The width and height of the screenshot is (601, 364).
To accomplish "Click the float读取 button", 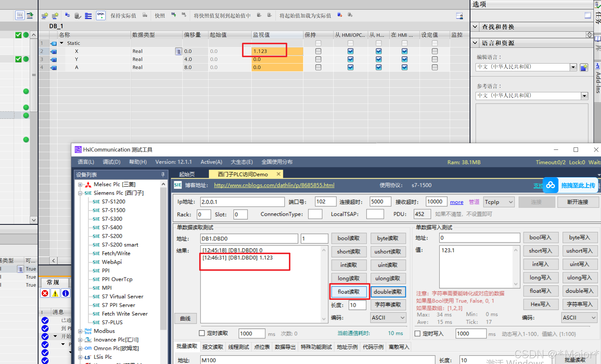I will tap(349, 292).
